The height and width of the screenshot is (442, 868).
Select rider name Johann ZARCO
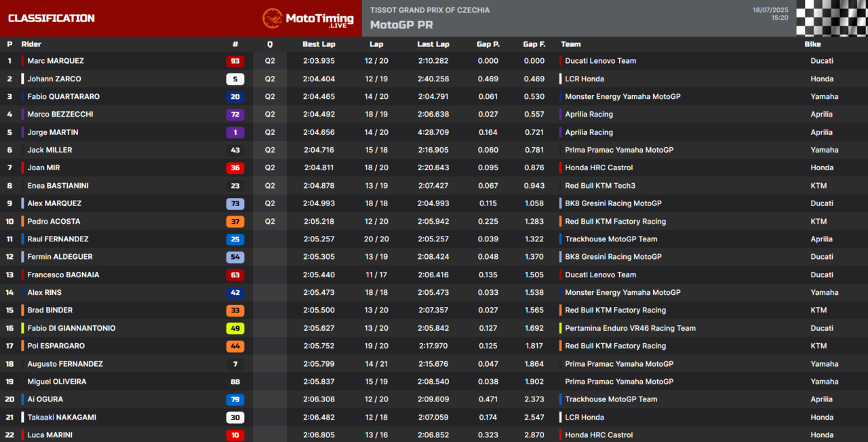point(54,79)
